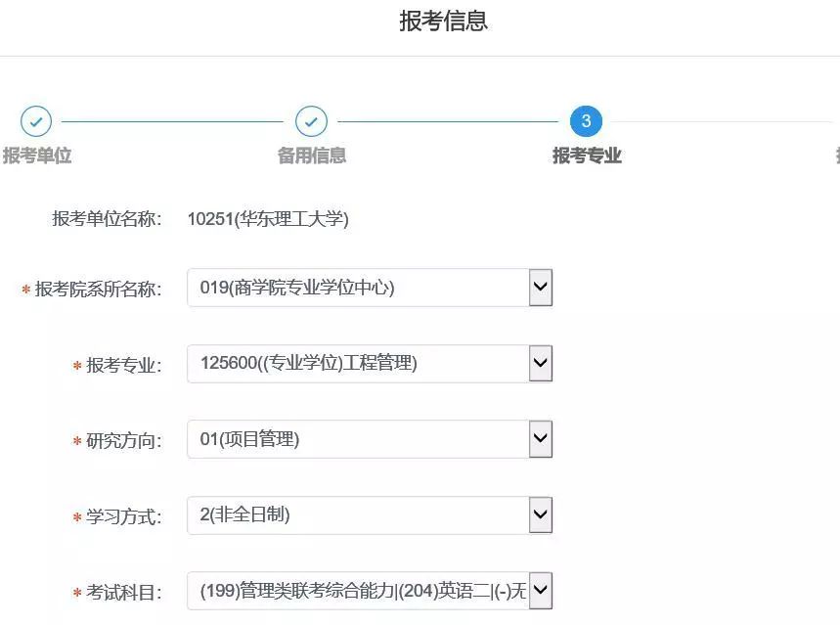840x625 pixels.
Task: Go to the 报考单位 step label
Action: click(x=37, y=156)
